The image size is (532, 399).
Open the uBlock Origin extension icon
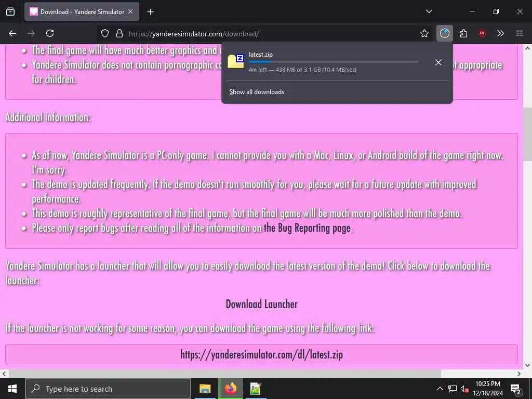tap(482, 33)
